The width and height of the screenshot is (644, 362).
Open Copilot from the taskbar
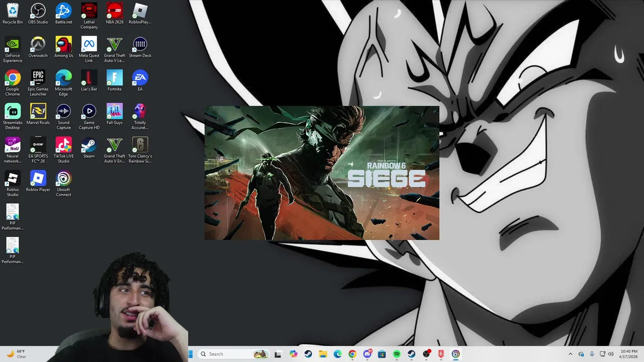[x=293, y=354]
